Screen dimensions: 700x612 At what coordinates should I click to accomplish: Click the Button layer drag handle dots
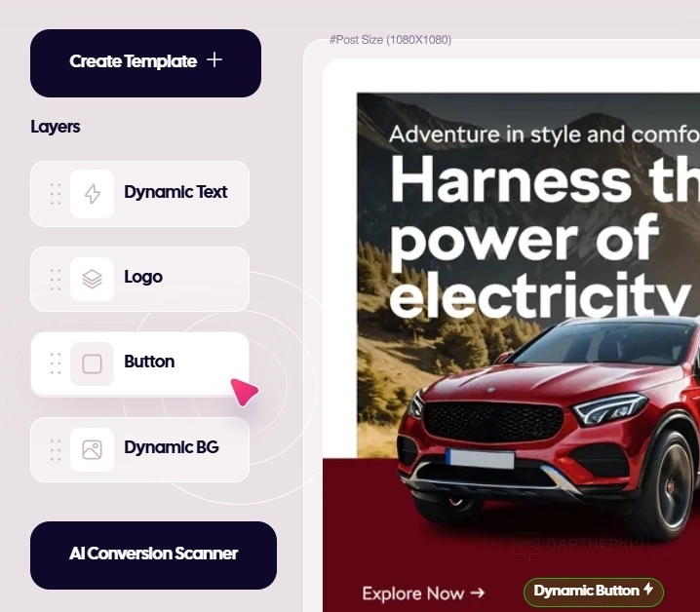(x=56, y=363)
